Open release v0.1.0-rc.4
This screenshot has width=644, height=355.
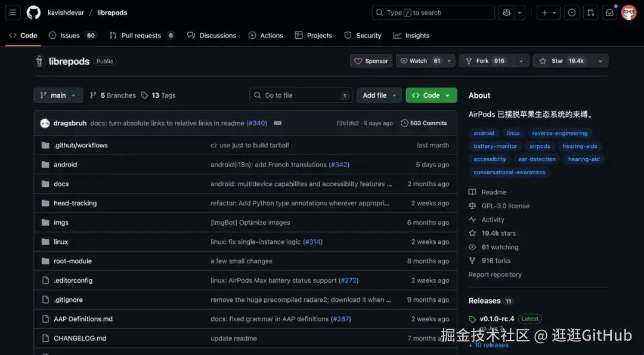[x=497, y=319]
